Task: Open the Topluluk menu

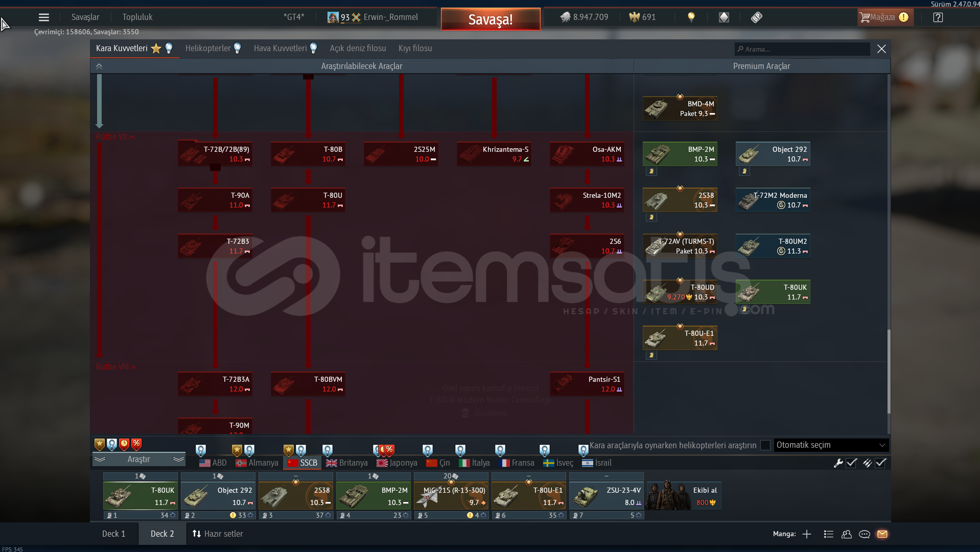Action: coord(137,17)
